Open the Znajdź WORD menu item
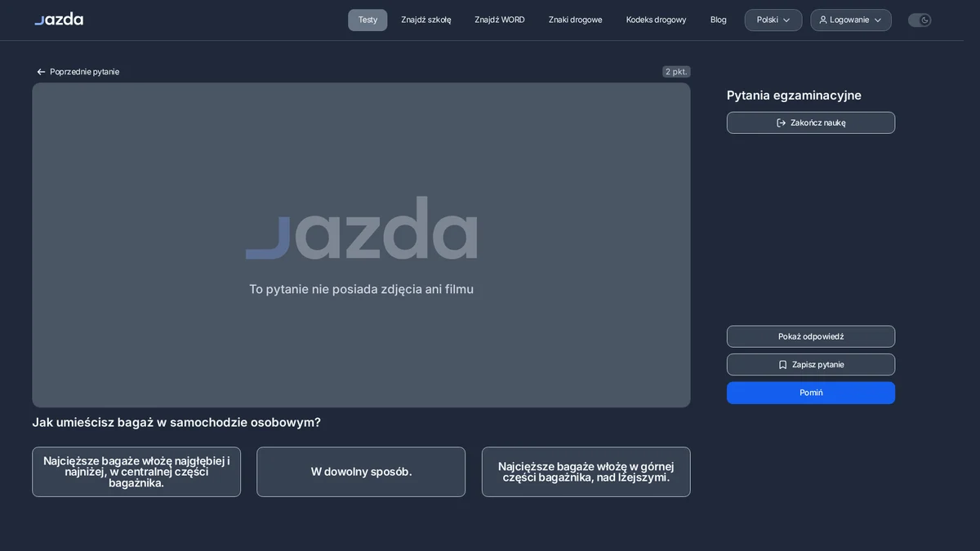 point(500,20)
